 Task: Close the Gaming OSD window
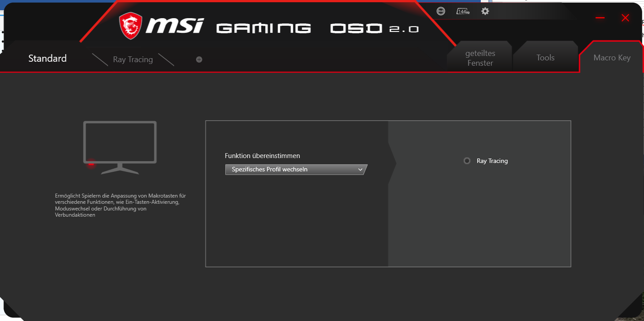[625, 18]
